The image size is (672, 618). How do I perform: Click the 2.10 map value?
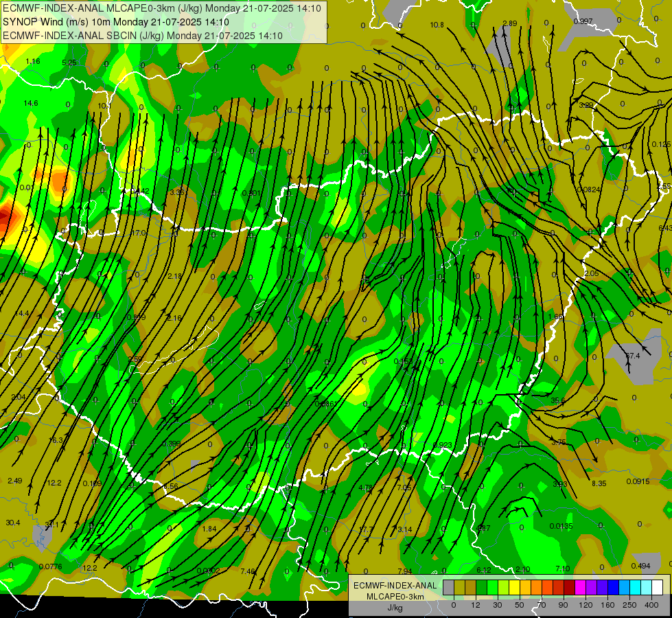coord(522,569)
